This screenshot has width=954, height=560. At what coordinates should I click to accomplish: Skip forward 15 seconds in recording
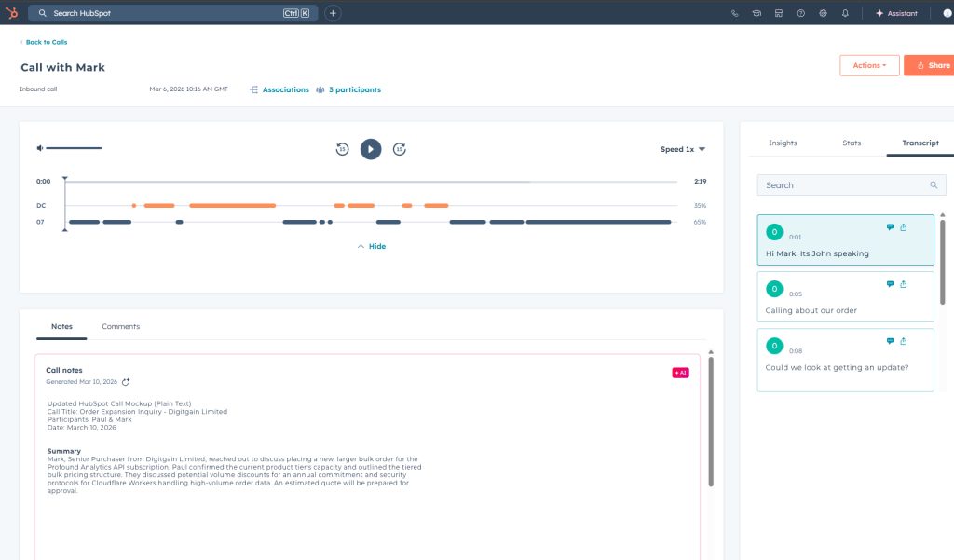tap(399, 149)
